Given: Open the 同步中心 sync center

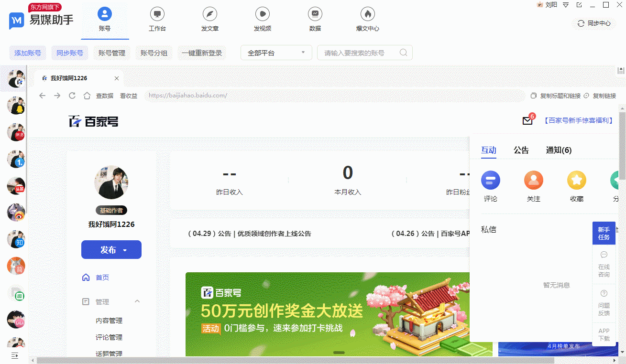Looking at the screenshot, I should [x=594, y=23].
